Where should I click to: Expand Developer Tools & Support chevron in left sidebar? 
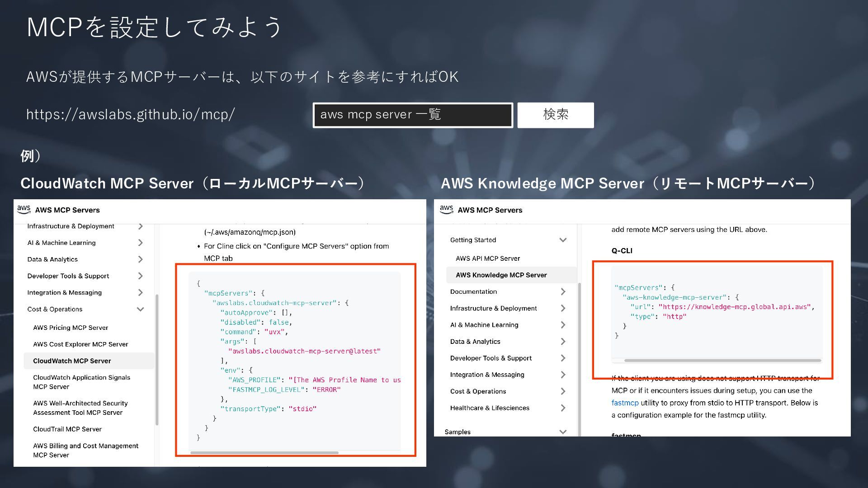140,276
